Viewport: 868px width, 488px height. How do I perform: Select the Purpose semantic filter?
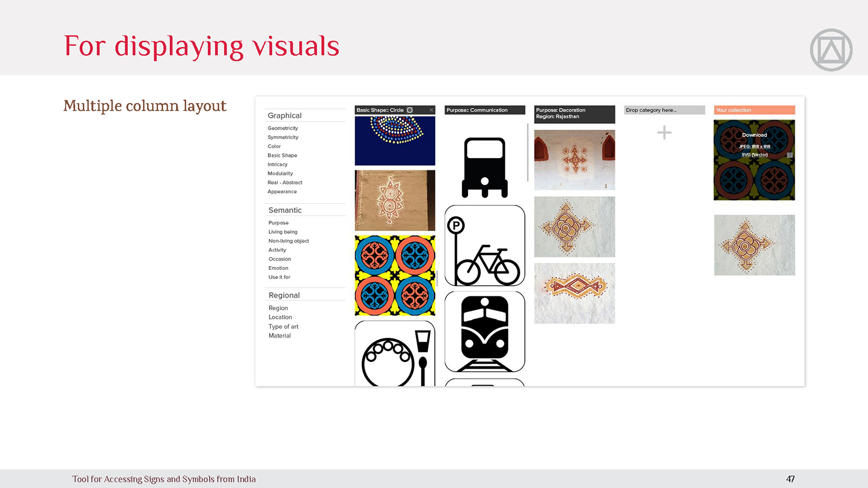click(278, 223)
